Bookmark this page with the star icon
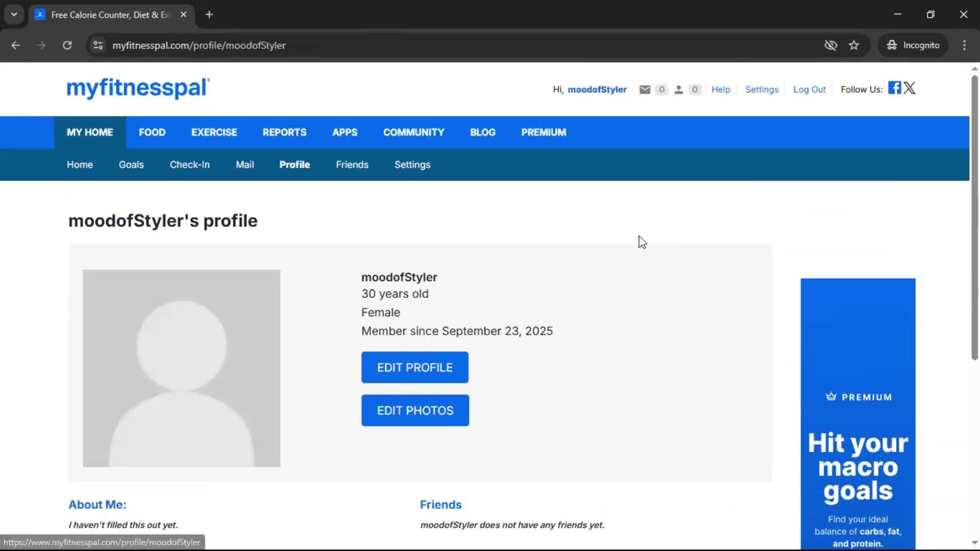This screenshot has width=980, height=551. click(x=854, y=45)
